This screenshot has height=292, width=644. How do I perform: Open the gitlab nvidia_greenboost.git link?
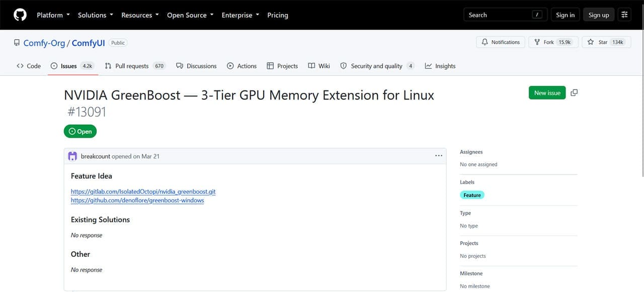(143, 191)
